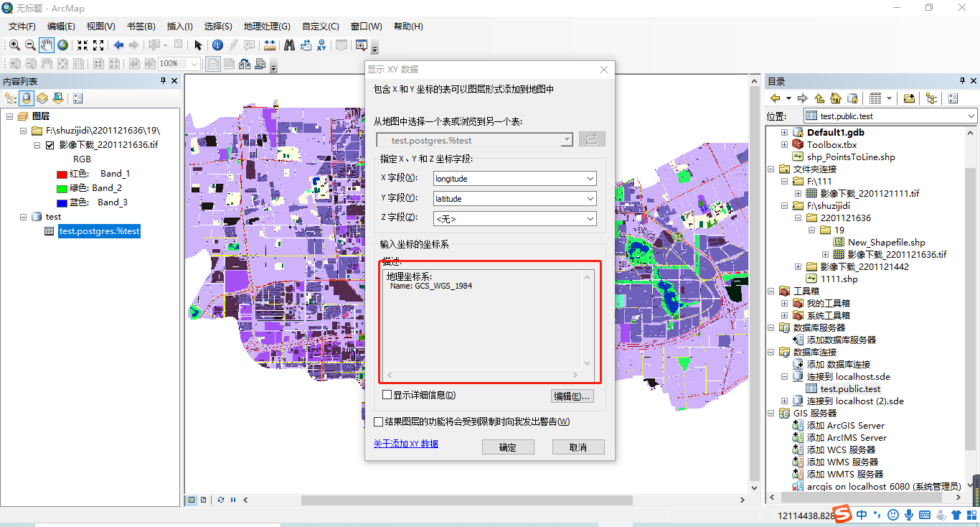The width and height of the screenshot is (980, 527).
Task: Open the 地理处理 menu
Action: click(266, 26)
